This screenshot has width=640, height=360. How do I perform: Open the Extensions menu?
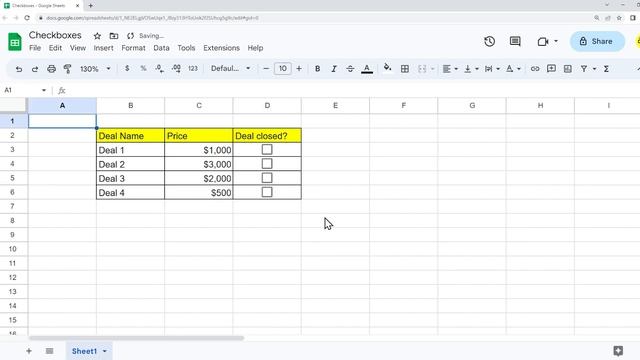(x=221, y=48)
